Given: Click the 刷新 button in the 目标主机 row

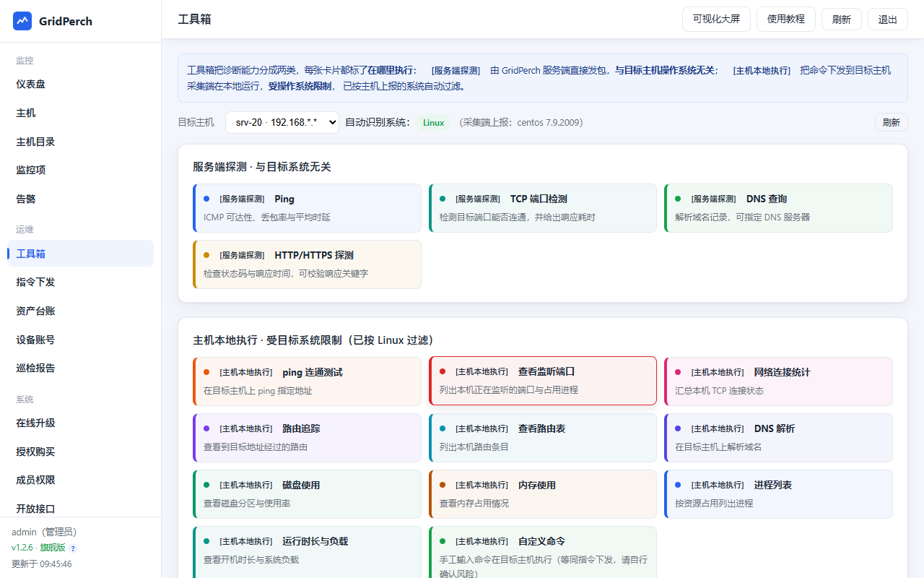Looking at the screenshot, I should (892, 122).
